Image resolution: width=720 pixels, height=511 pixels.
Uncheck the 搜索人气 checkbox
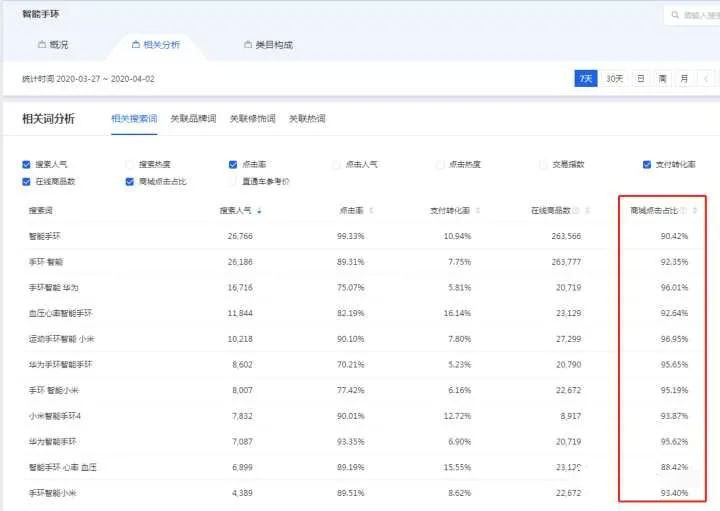coord(26,164)
